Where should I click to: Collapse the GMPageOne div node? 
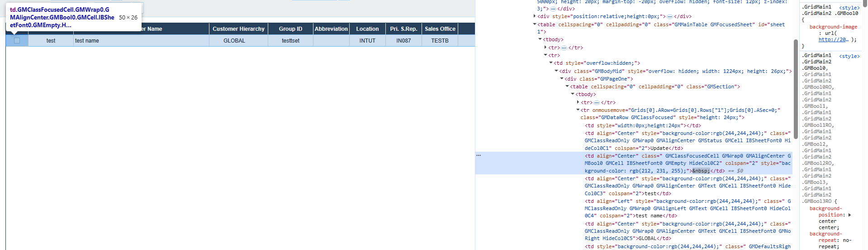click(562, 79)
